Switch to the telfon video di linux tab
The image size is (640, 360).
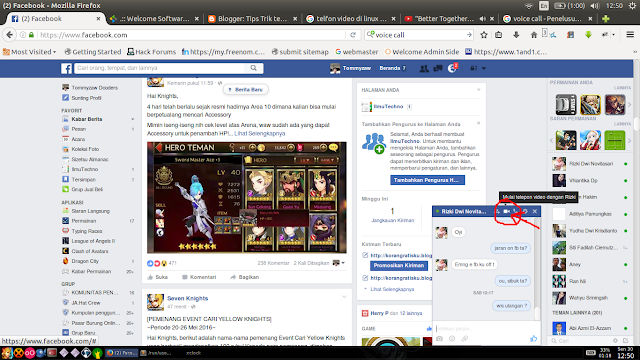[351, 19]
